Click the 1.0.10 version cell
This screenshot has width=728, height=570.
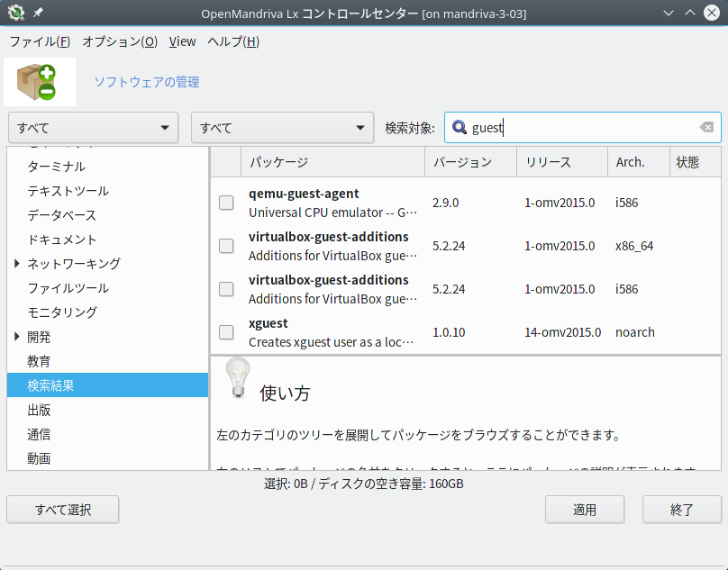pos(449,332)
